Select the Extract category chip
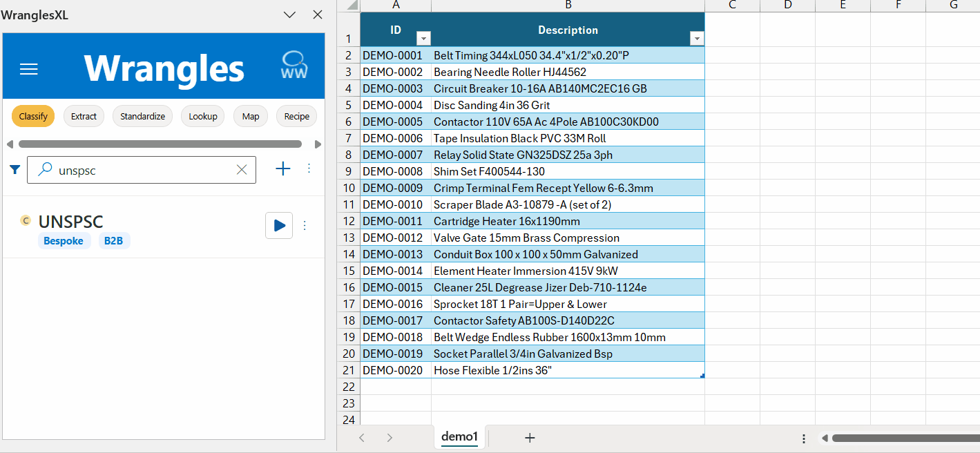The width and height of the screenshot is (980, 453). tap(84, 116)
